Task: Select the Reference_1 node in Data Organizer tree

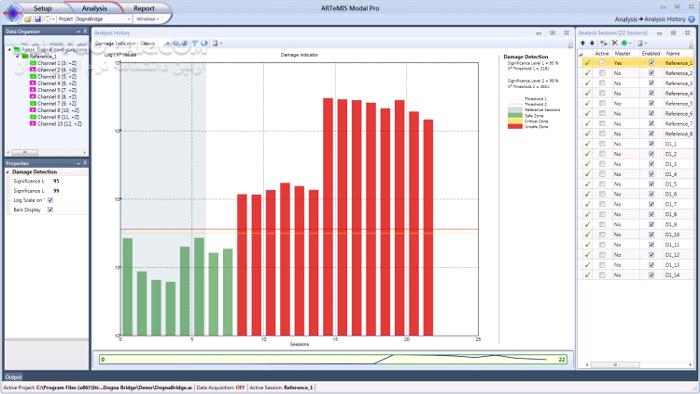Action: 42,57
